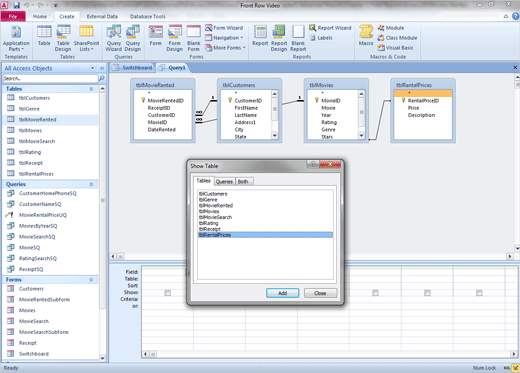Screen dimensions: 520x373
Task: Select tblMovieRented in navigation pane
Action: (51, 120)
